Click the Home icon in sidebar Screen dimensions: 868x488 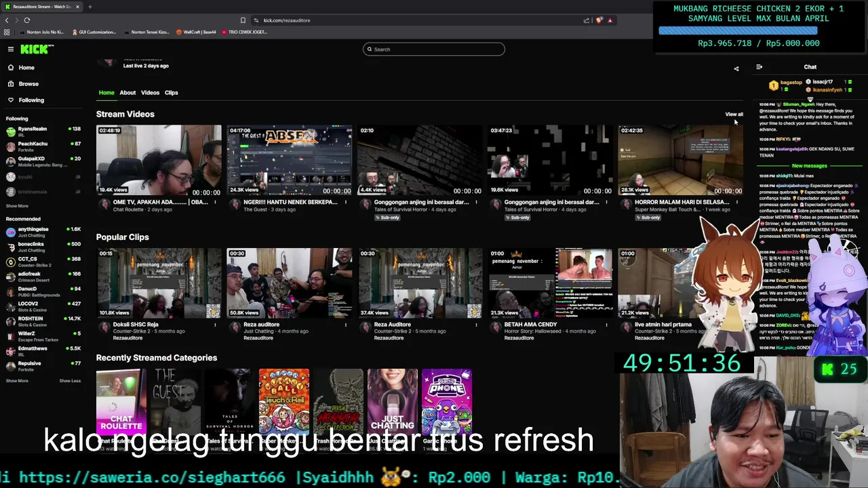tap(11, 67)
